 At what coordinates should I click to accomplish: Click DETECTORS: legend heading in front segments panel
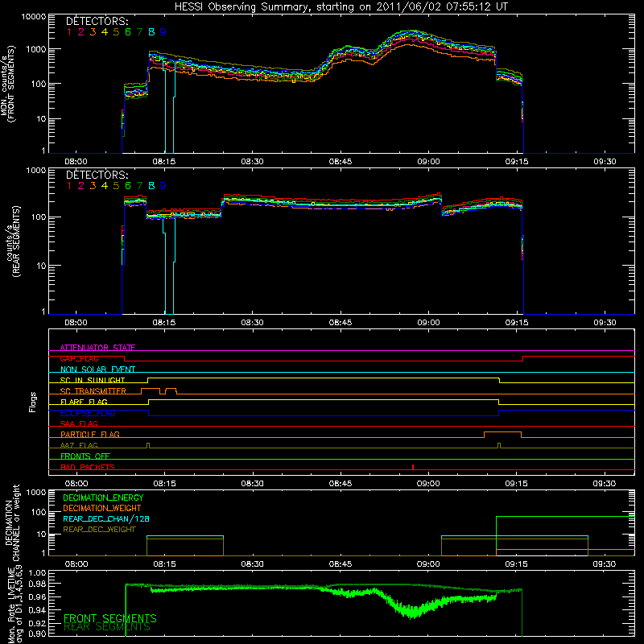tap(97, 21)
